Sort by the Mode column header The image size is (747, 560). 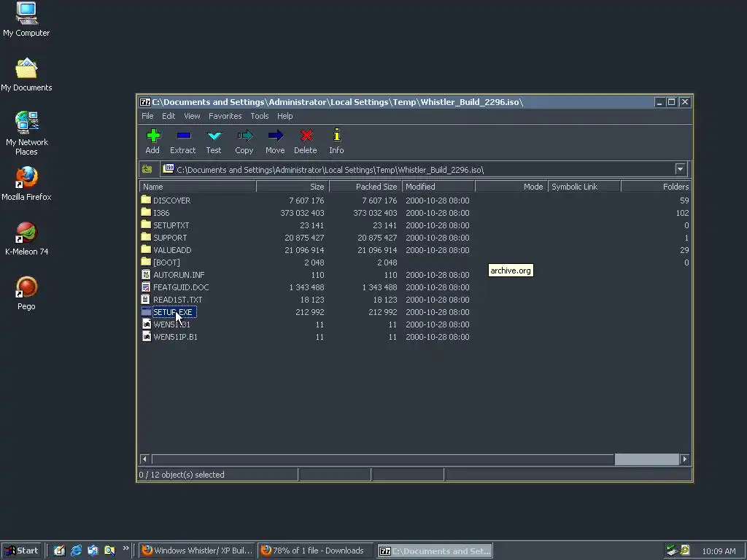pos(511,187)
